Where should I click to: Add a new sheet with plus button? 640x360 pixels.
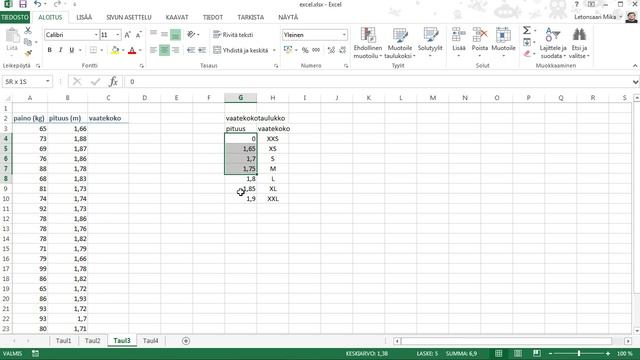point(186,341)
